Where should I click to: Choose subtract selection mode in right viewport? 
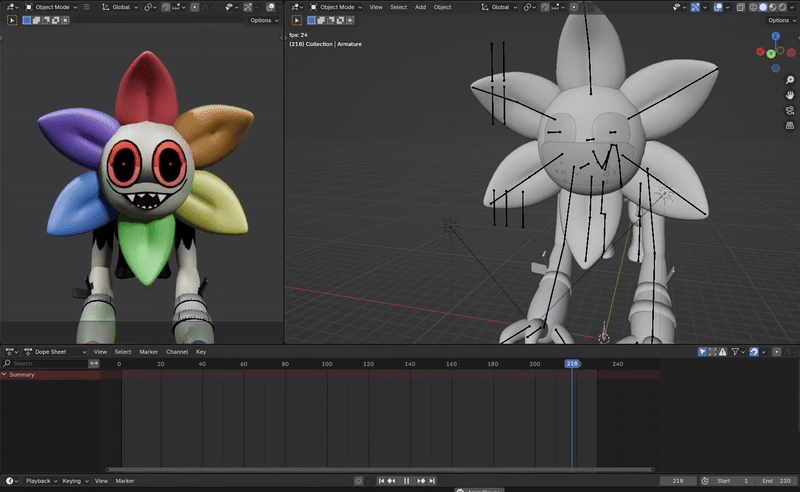tap(331, 20)
